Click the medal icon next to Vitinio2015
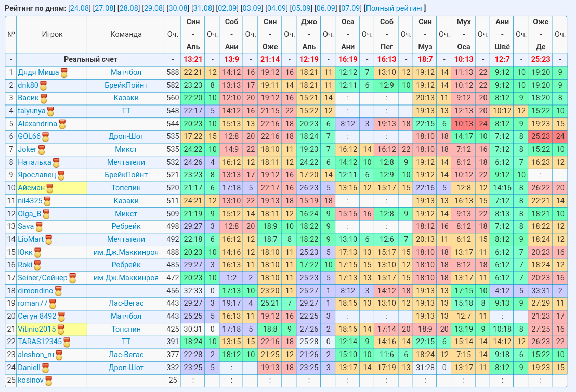 (61, 330)
